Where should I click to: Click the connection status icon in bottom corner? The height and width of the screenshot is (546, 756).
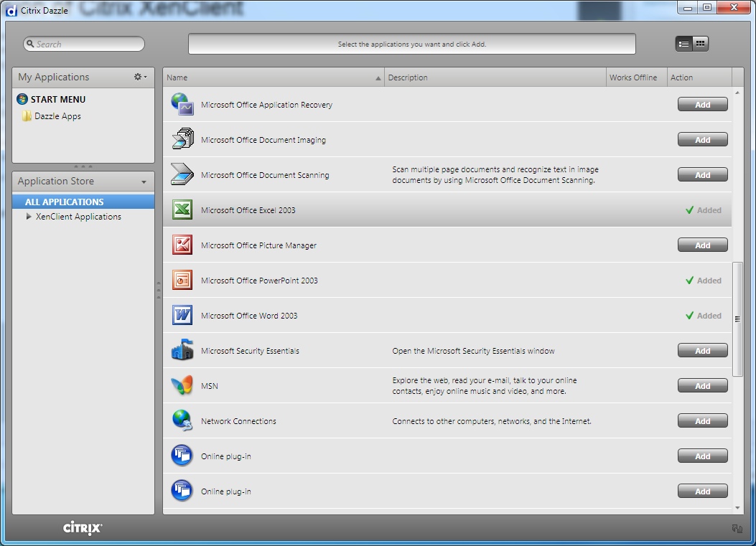click(x=737, y=529)
